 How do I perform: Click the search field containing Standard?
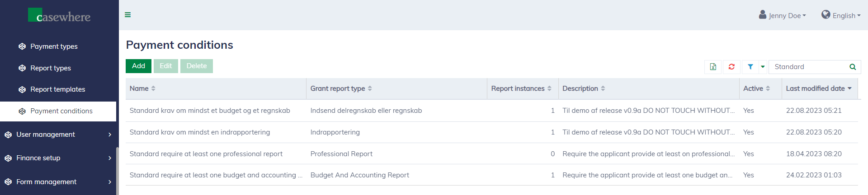click(808, 67)
